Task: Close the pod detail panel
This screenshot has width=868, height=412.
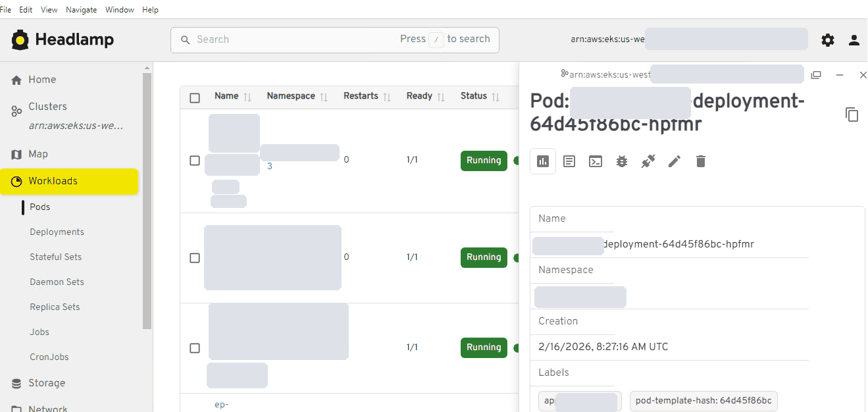Action: tap(863, 75)
